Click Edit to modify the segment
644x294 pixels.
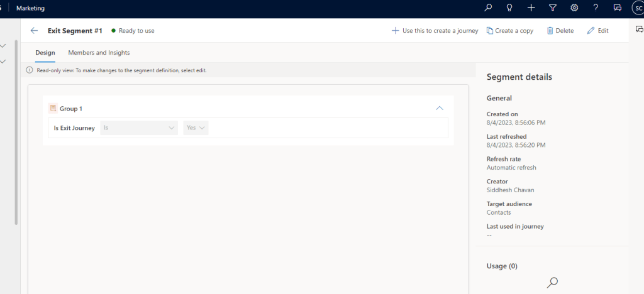coord(597,31)
